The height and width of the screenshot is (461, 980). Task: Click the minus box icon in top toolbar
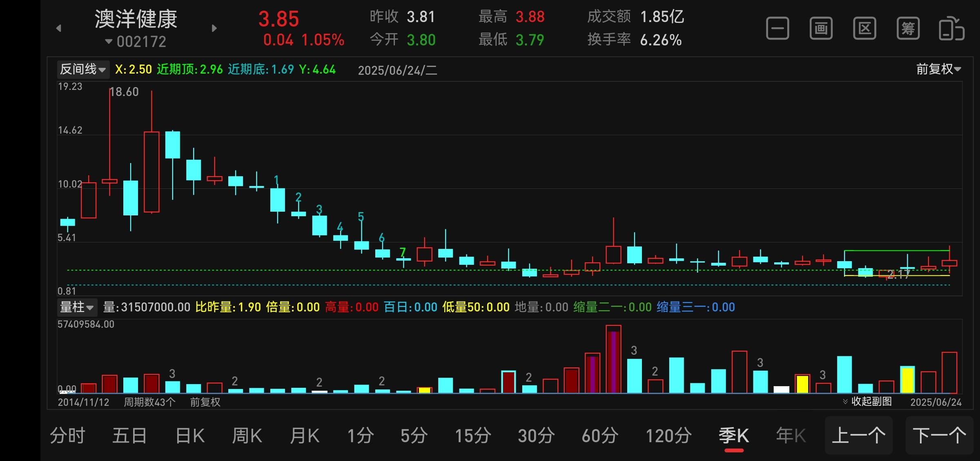click(x=777, y=29)
